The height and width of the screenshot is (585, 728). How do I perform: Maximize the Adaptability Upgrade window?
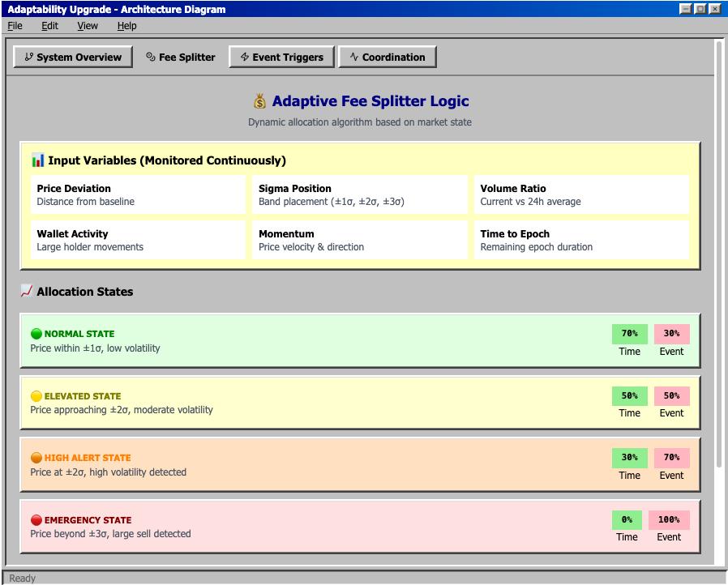tap(700, 9)
